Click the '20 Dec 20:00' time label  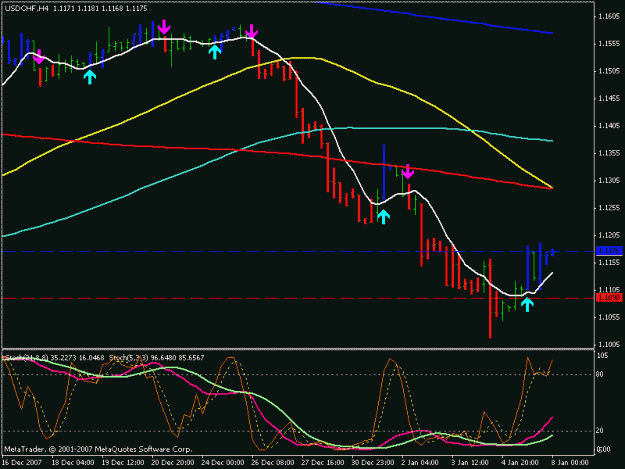pos(173,463)
